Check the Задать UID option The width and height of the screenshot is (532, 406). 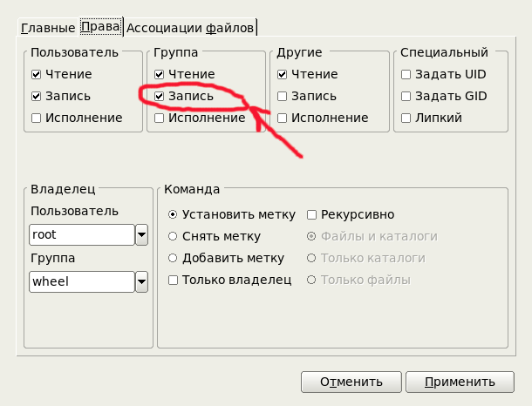tap(406, 75)
